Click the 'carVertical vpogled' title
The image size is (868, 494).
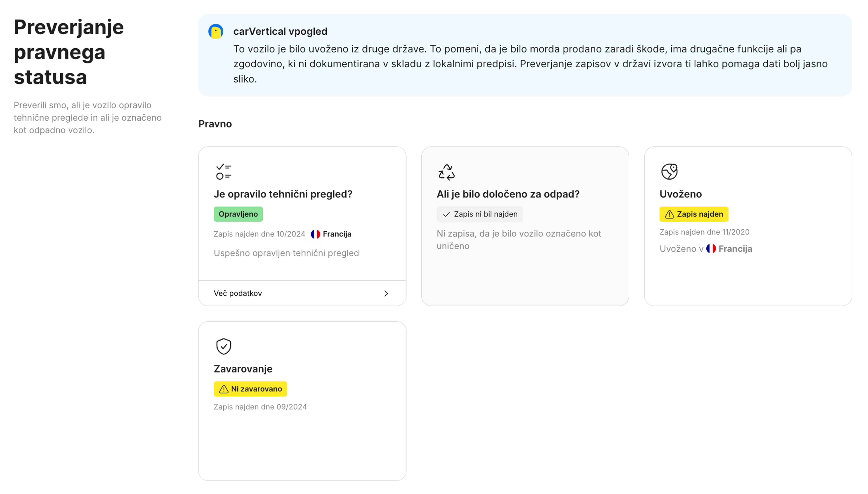[280, 31]
